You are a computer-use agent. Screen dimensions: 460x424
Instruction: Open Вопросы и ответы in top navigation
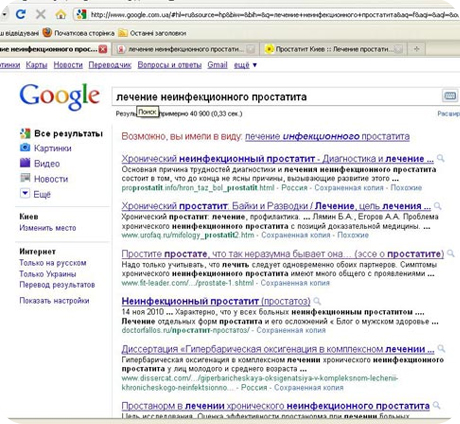click(170, 65)
